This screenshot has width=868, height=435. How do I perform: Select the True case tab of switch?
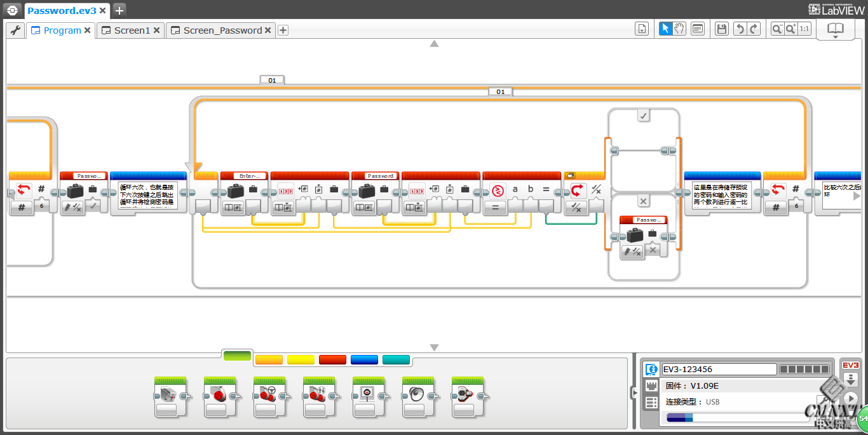pos(644,116)
